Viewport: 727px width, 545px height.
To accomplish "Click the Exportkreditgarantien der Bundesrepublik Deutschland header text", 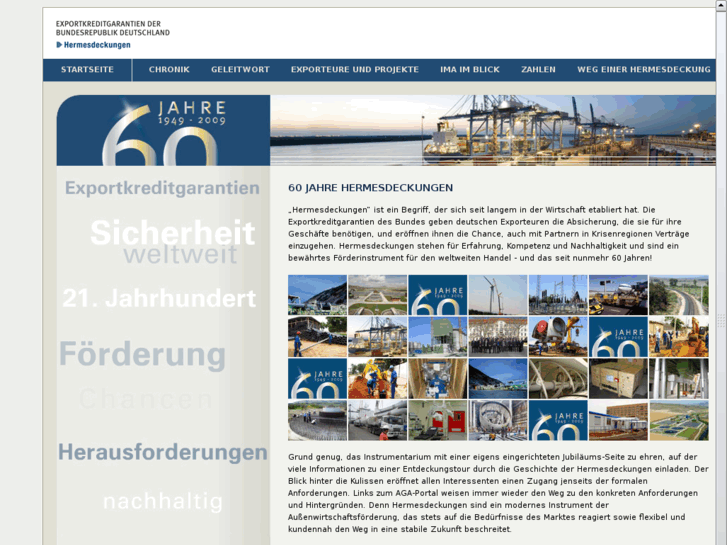I will click(113, 28).
